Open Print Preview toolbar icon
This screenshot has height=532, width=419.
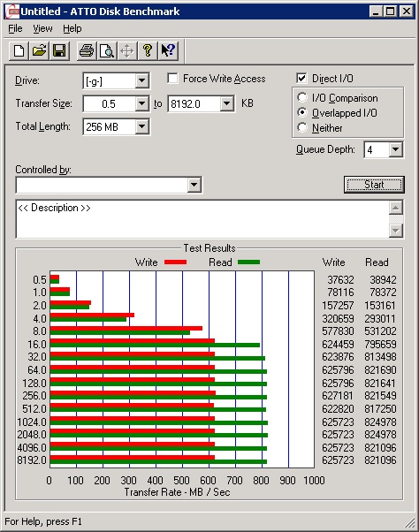107,51
